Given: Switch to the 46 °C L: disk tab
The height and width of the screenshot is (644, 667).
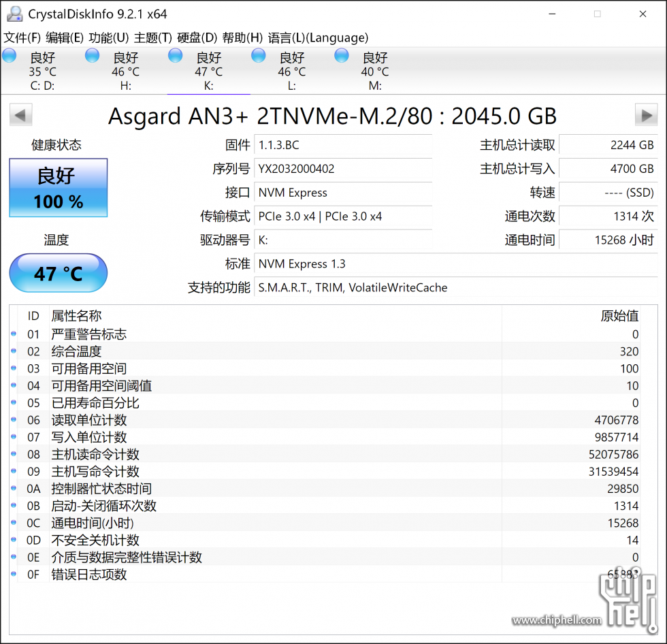Looking at the screenshot, I should 292,71.
